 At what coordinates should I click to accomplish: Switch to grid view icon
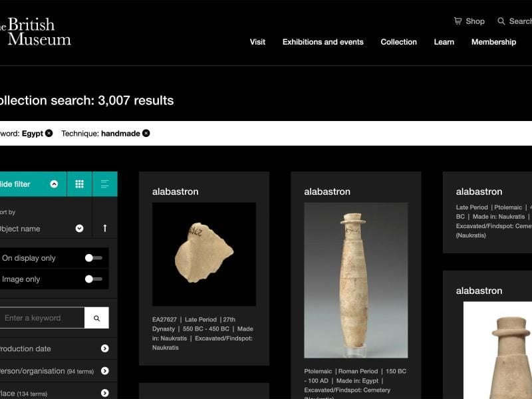[79, 184]
